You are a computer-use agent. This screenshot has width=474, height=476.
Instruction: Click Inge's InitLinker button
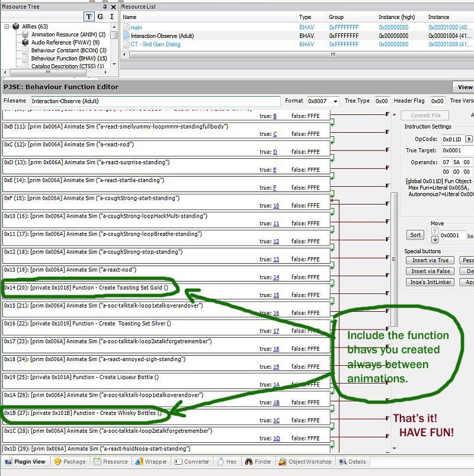pos(430,282)
